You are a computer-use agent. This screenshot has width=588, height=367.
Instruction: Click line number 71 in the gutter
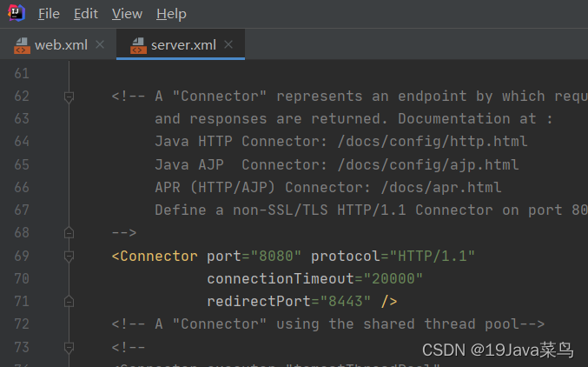coord(22,301)
